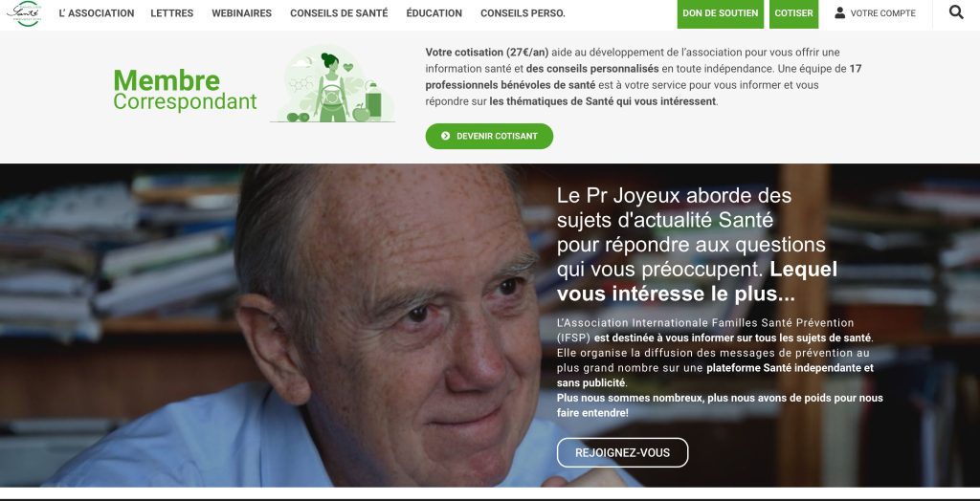Viewport: 980px width, 501px height.
Task: Open the L' Association menu
Action: 97,13
